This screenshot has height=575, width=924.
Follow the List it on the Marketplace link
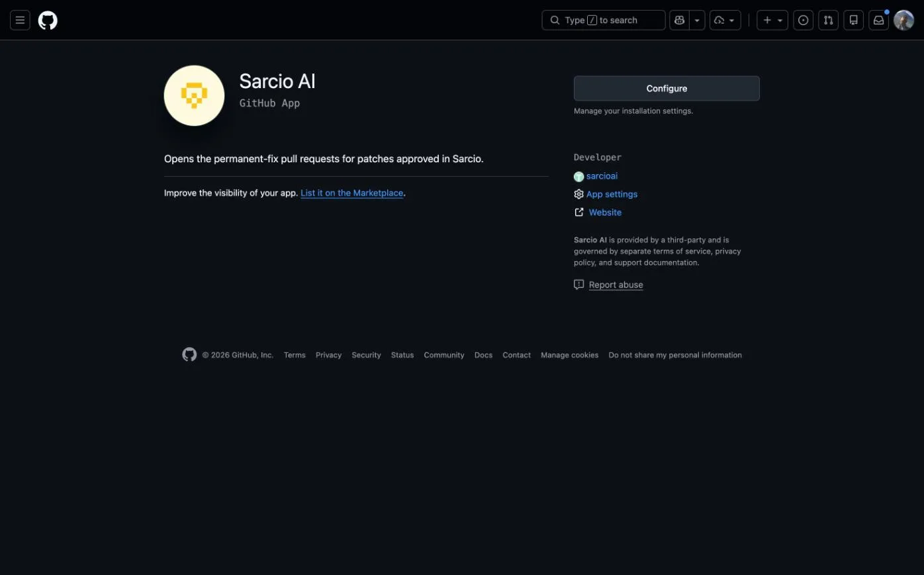(x=352, y=193)
